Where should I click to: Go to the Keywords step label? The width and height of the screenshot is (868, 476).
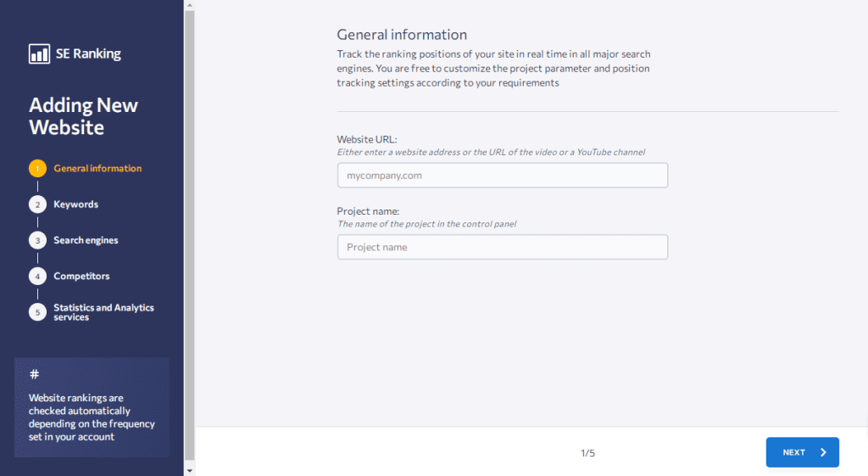[75, 204]
